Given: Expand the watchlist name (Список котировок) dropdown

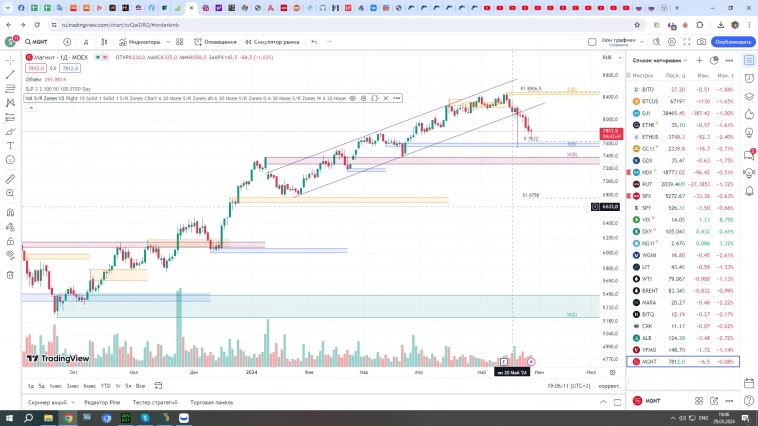Looking at the screenshot, I should click(661, 61).
